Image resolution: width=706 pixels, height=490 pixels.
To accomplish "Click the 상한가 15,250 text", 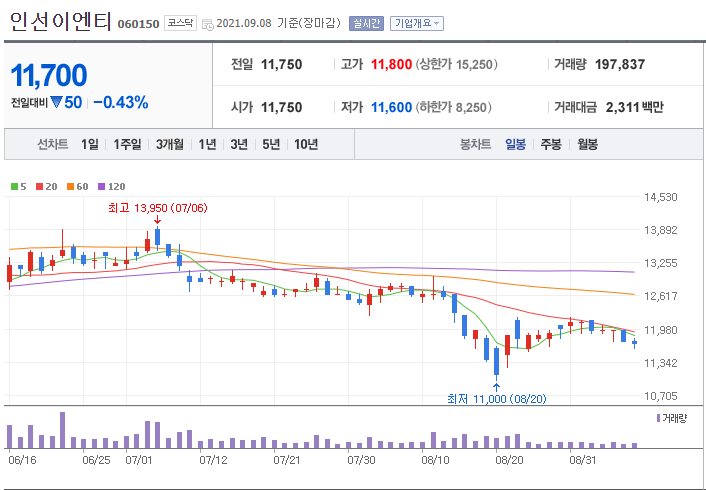I will (456, 64).
